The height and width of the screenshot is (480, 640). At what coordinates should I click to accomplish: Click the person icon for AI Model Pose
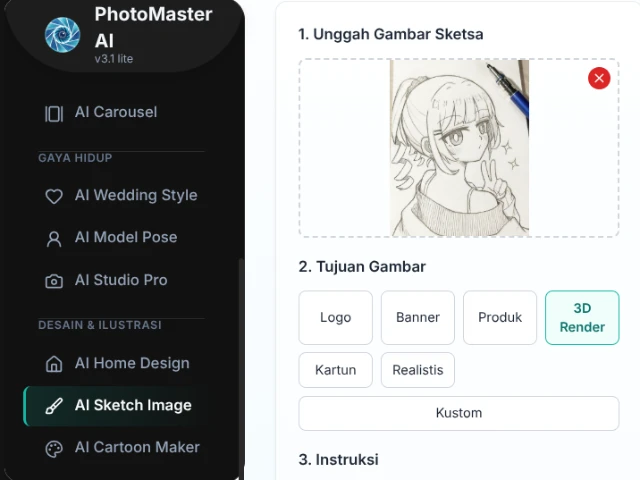[x=54, y=239]
